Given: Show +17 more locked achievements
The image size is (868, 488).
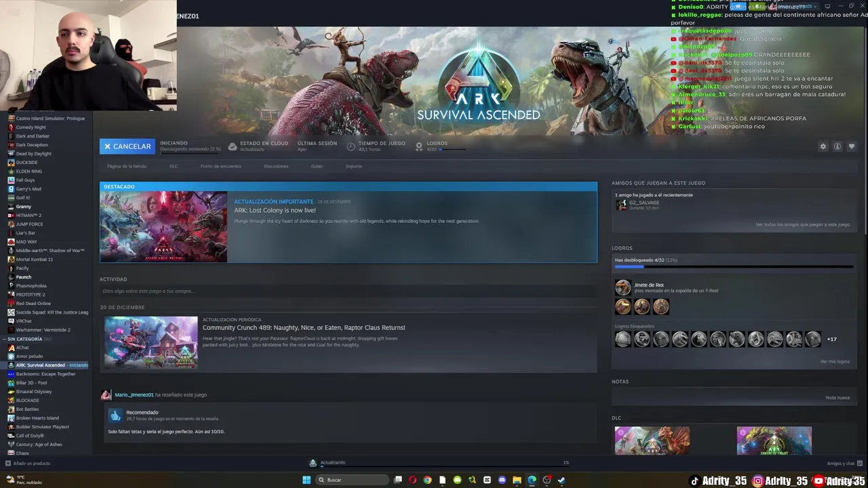Looking at the screenshot, I should (x=831, y=339).
